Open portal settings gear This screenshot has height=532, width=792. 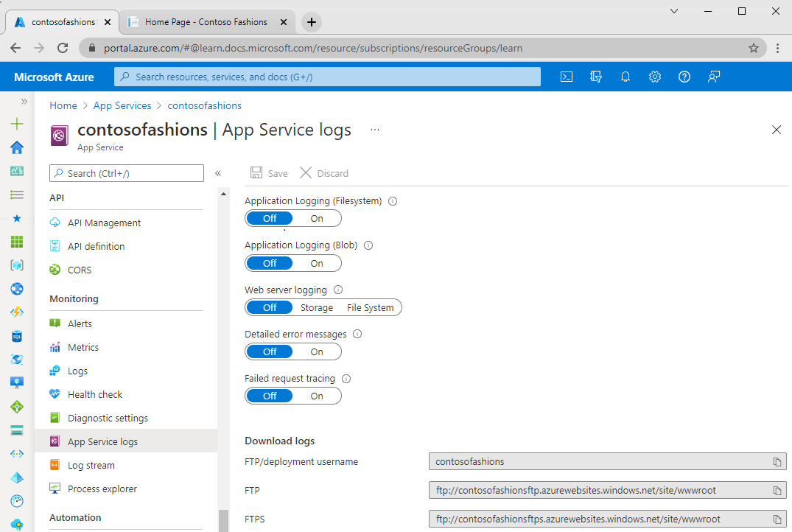coord(655,77)
